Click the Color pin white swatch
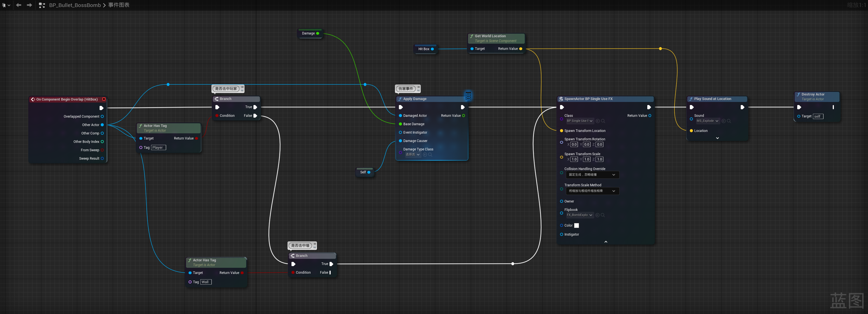868x314 pixels. click(x=576, y=226)
